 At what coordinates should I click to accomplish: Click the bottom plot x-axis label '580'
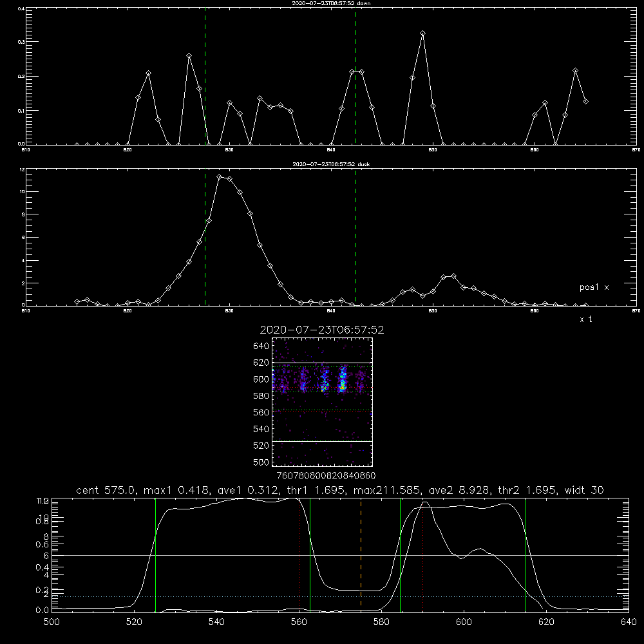click(381, 622)
